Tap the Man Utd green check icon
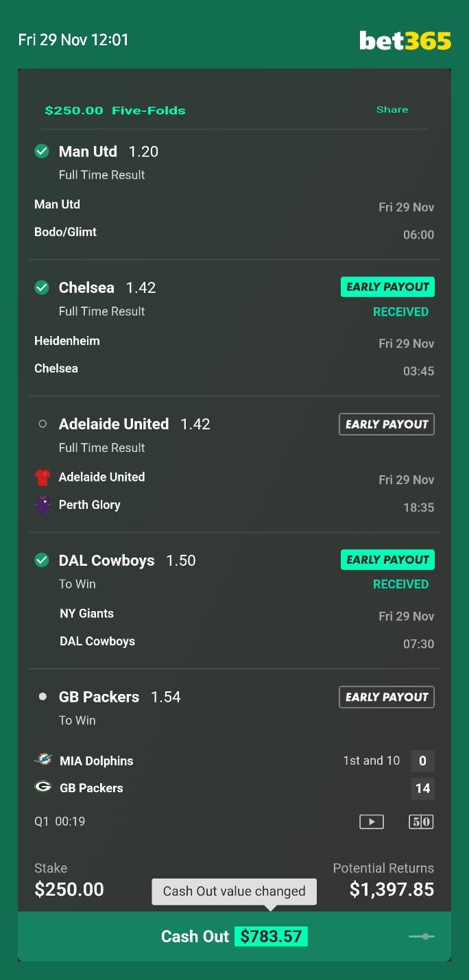Screen dimensions: 469x980 coord(42,151)
